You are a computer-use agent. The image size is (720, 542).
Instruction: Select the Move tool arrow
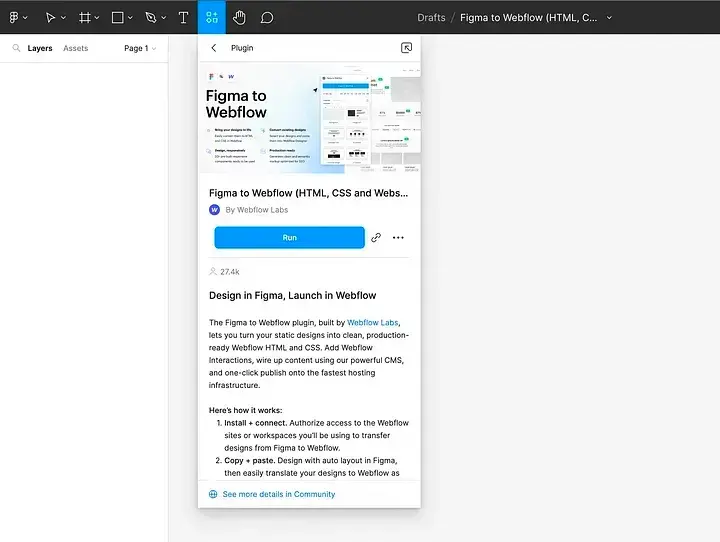point(50,17)
